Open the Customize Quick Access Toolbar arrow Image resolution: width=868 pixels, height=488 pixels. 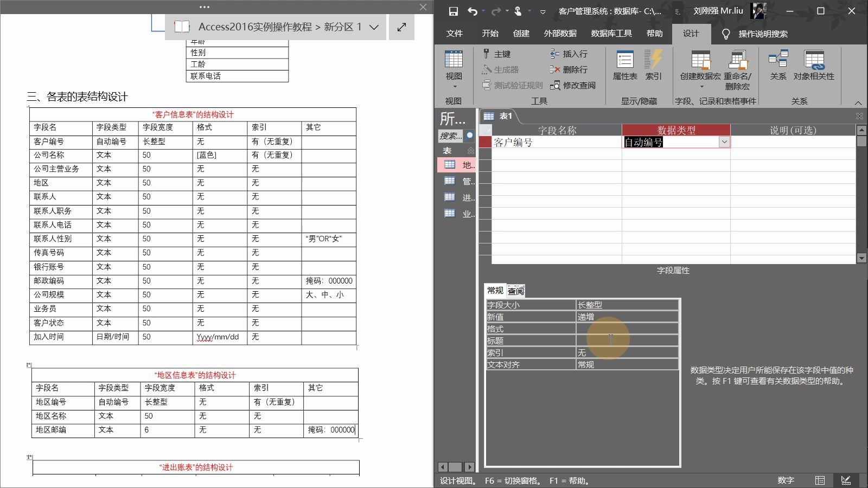542,11
